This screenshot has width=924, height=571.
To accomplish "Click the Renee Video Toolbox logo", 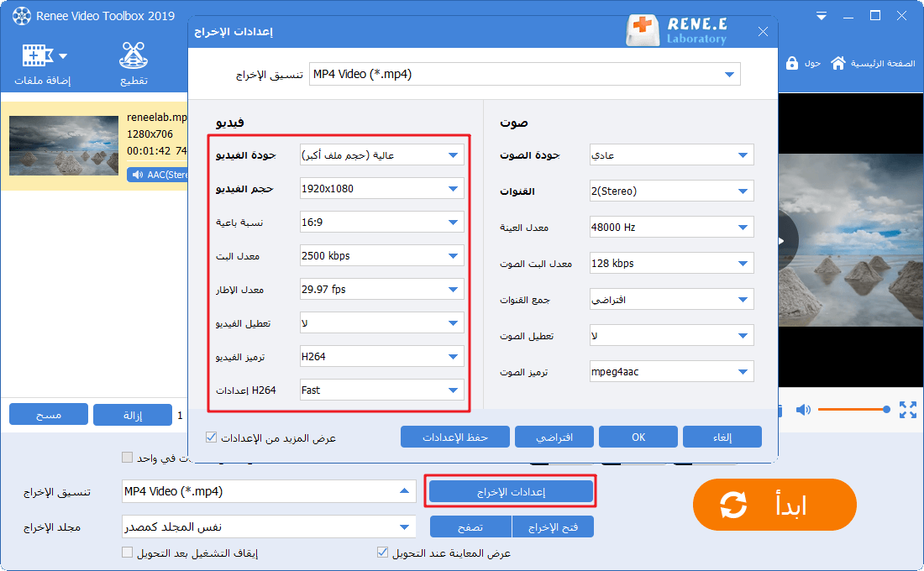I will pyautogui.click(x=22, y=16).
